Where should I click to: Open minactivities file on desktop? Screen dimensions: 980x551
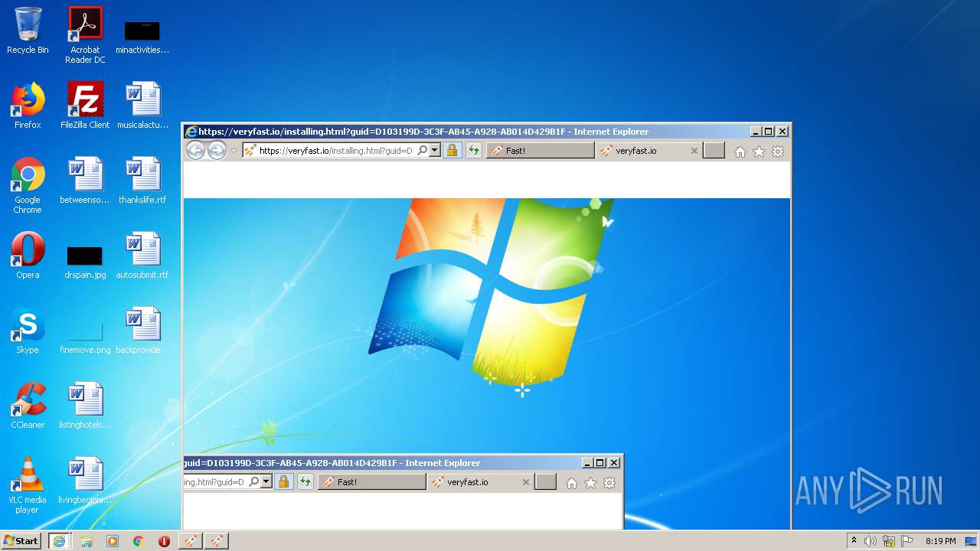[x=142, y=38]
